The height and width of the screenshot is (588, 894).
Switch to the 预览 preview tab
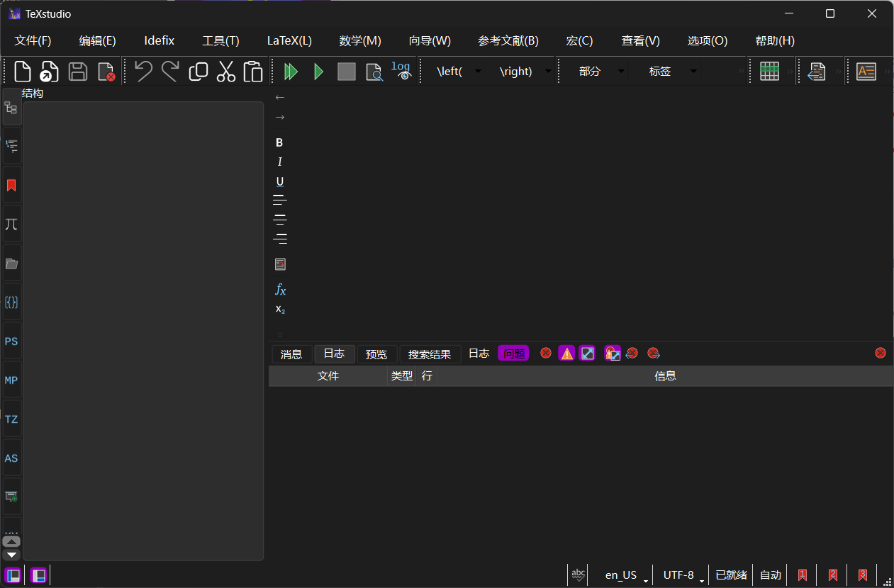376,354
